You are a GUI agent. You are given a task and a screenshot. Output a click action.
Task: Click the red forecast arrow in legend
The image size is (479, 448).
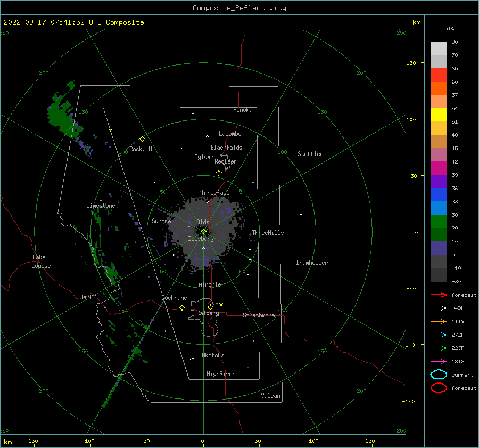click(439, 295)
